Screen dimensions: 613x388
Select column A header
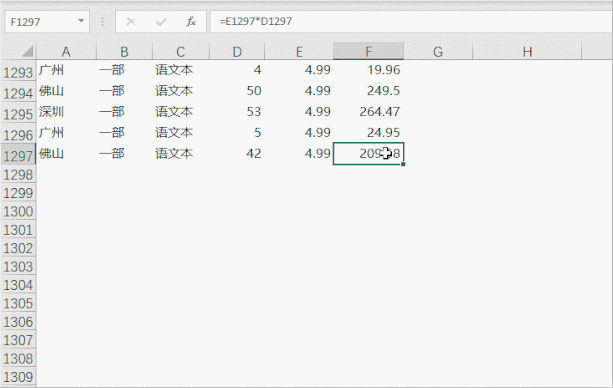tap(66, 52)
